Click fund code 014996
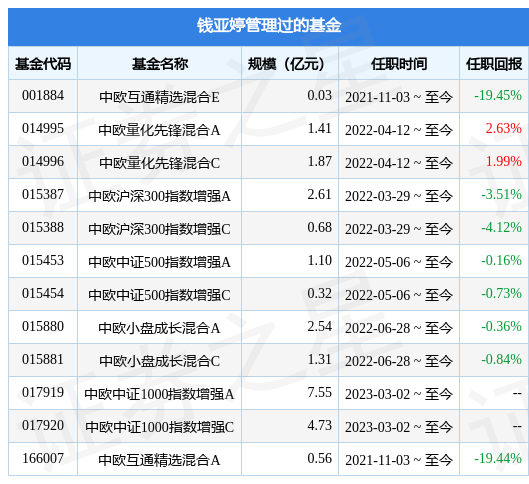529x484 pixels. [43, 161]
